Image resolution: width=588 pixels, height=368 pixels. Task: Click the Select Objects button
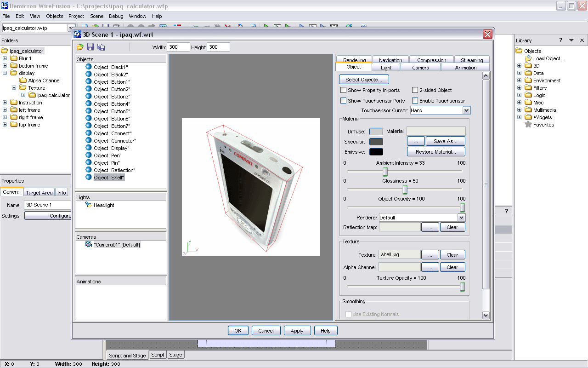364,80
